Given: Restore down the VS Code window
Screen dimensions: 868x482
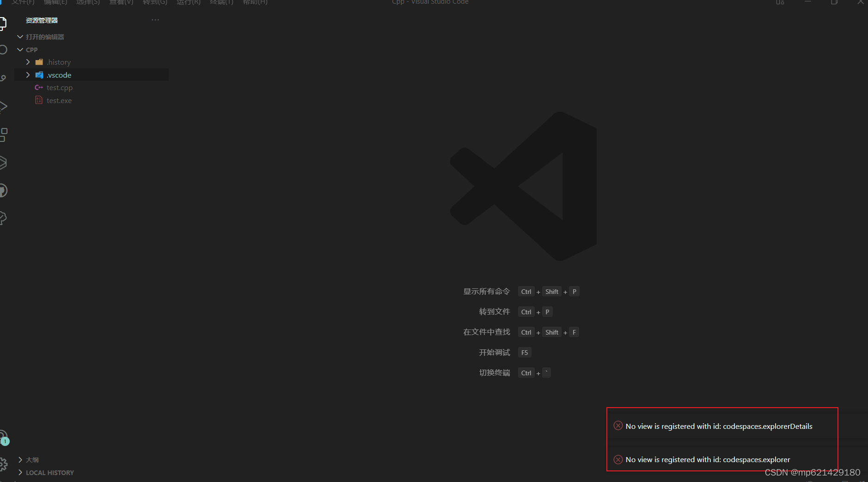Looking at the screenshot, I should tap(834, 2).
